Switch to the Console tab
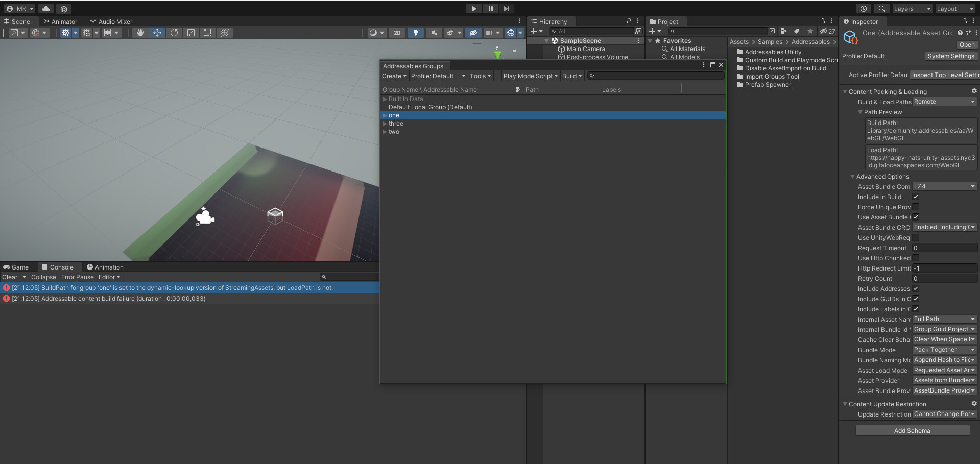 (x=59, y=267)
